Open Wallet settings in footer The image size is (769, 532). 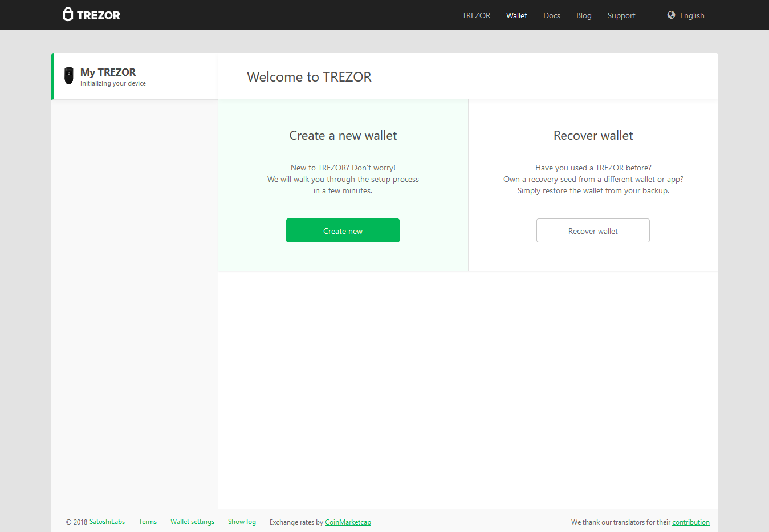192,522
